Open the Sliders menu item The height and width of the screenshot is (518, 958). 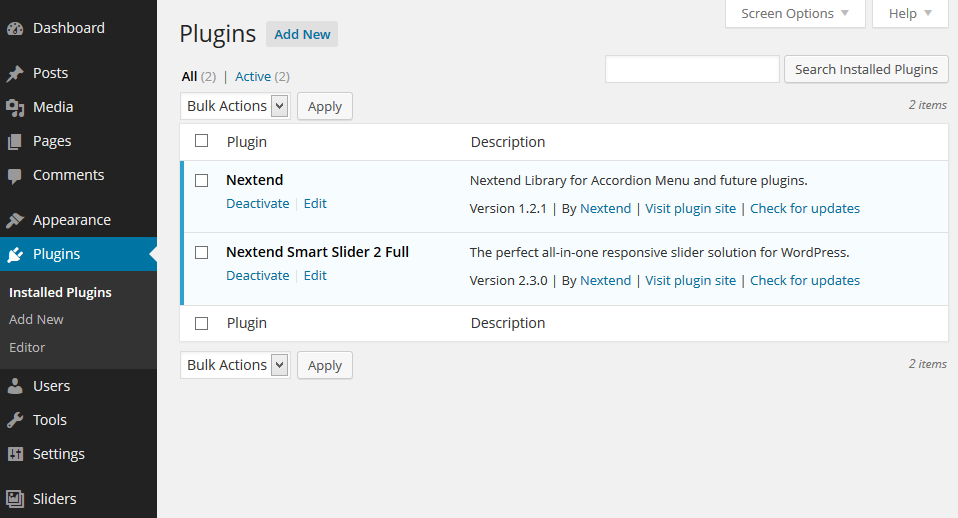(54, 499)
